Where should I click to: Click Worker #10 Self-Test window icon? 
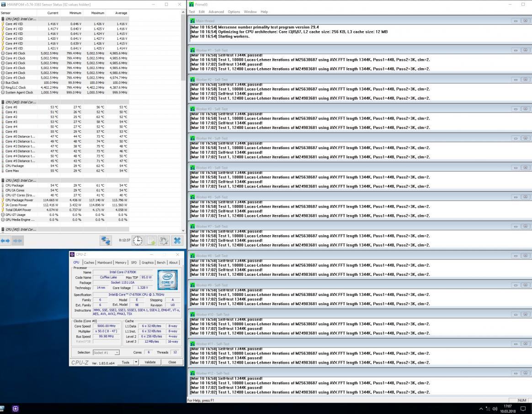192,315
